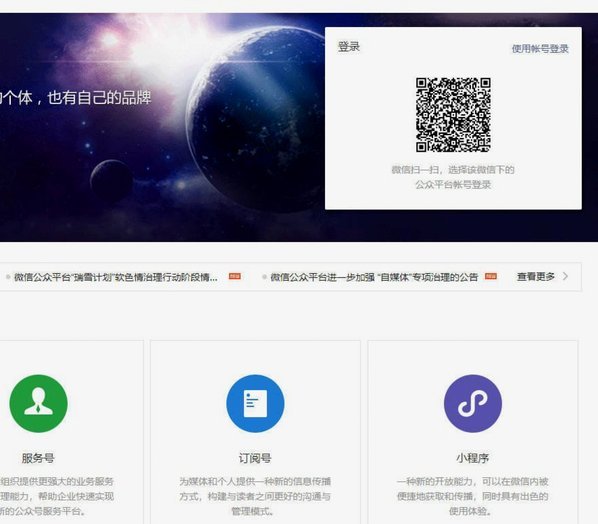Image resolution: width=598 pixels, height=524 pixels.
Task: Click the blue 订阅号 document icon
Action: (255, 403)
